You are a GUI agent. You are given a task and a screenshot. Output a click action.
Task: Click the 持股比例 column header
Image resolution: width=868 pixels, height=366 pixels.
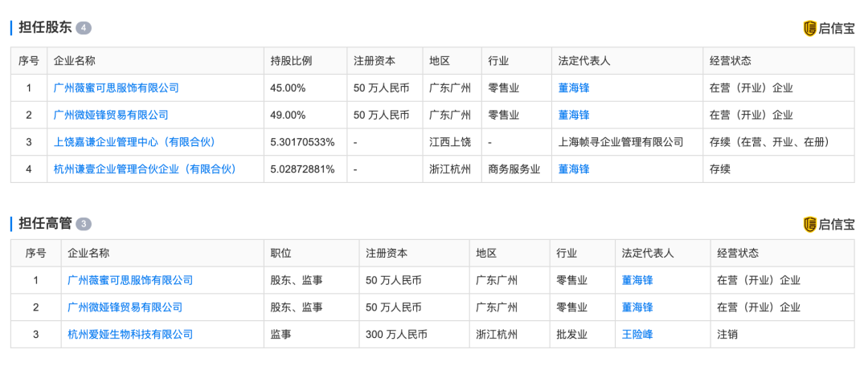[291, 61]
